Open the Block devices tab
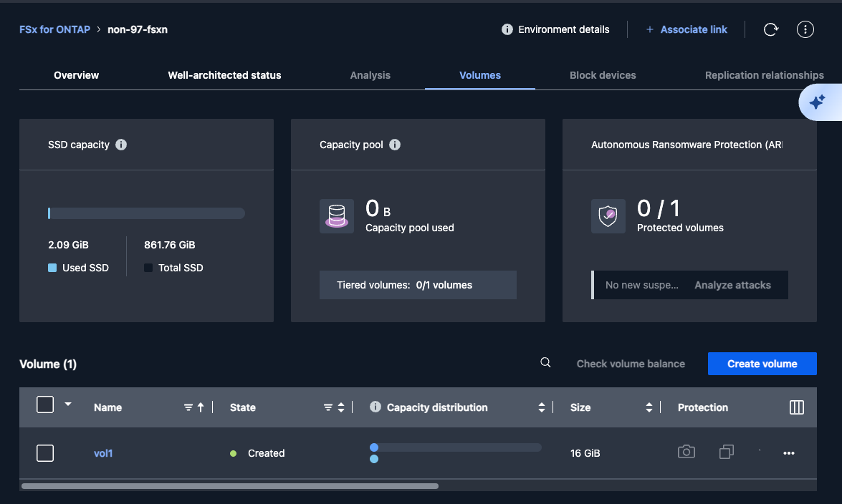842x504 pixels. pyautogui.click(x=603, y=75)
